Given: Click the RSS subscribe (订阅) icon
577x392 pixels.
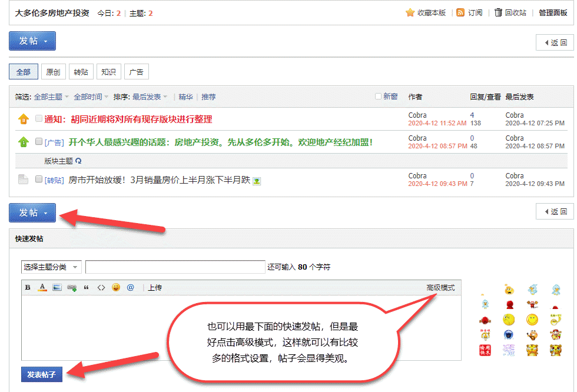Looking at the screenshot, I should (460, 12).
